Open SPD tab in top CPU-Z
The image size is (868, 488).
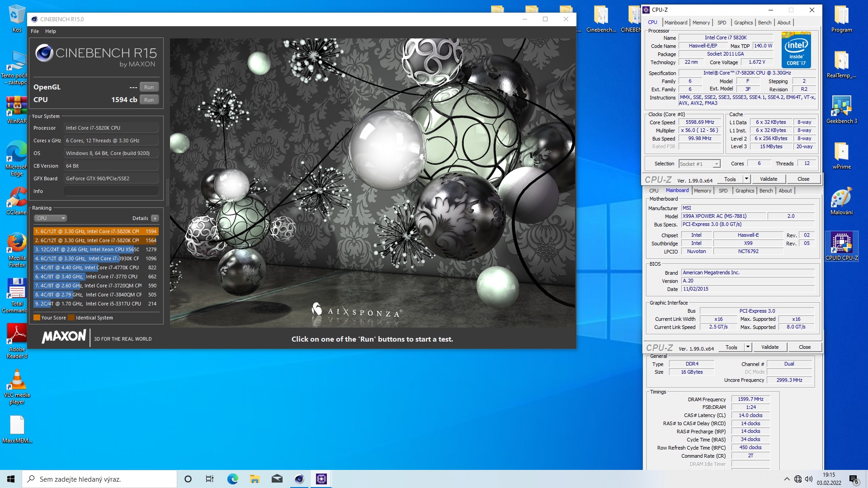[x=722, y=23]
